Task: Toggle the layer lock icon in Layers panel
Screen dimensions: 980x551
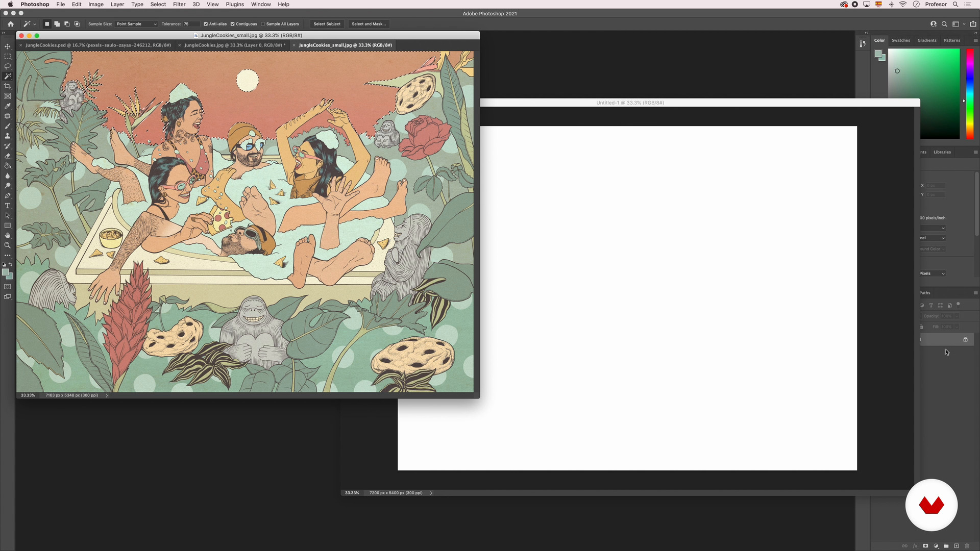Action: tap(965, 339)
